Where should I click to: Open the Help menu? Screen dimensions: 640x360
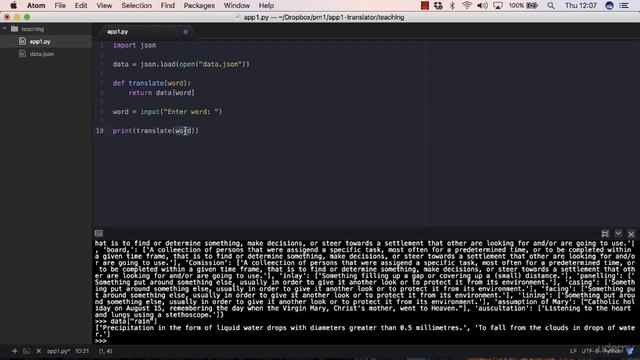point(266,5)
